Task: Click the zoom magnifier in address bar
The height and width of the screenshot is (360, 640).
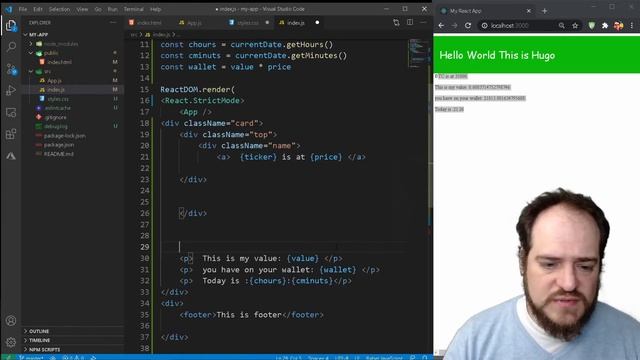Action: pyautogui.click(x=562, y=25)
